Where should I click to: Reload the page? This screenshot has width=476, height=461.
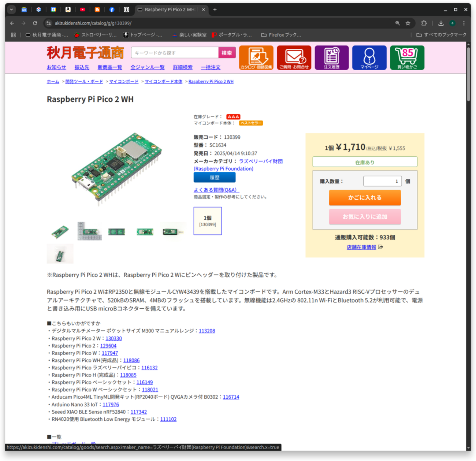(x=35, y=23)
